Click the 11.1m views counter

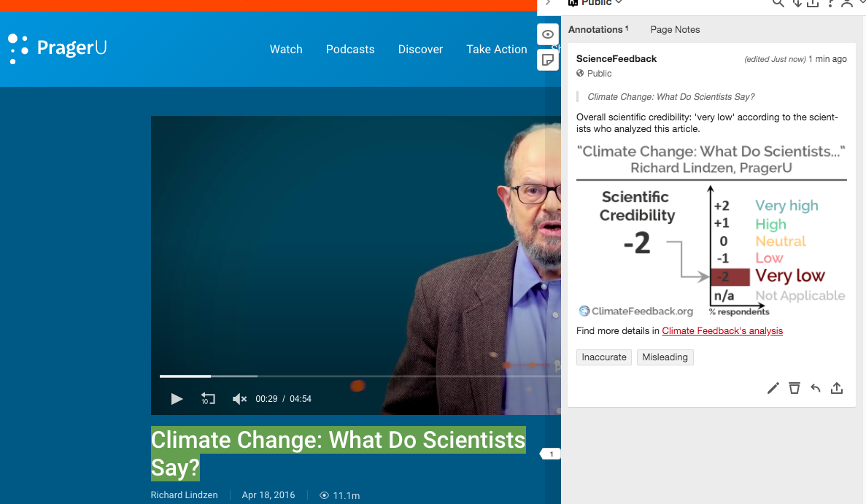340,495
